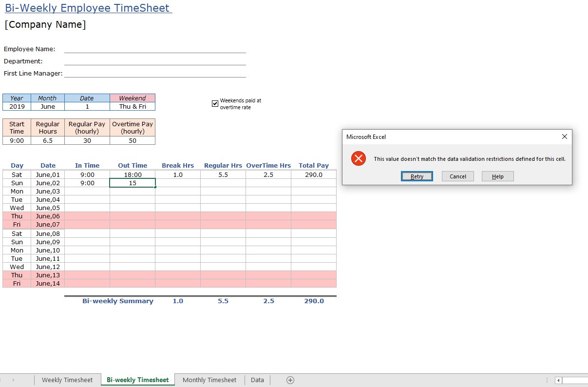Viewport: 588px width, 387px height.
Task: Close the Microsoft Excel dialog
Action: point(565,136)
